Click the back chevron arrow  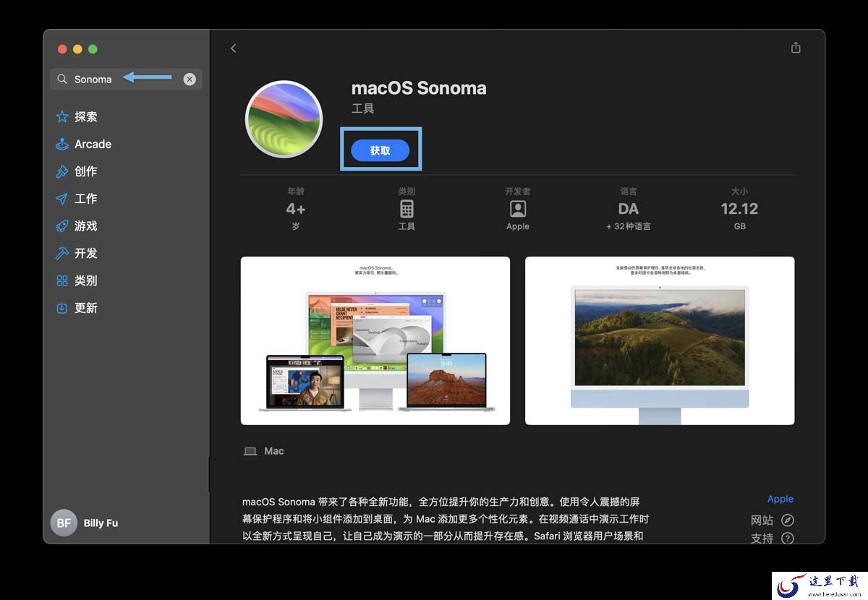[233, 48]
